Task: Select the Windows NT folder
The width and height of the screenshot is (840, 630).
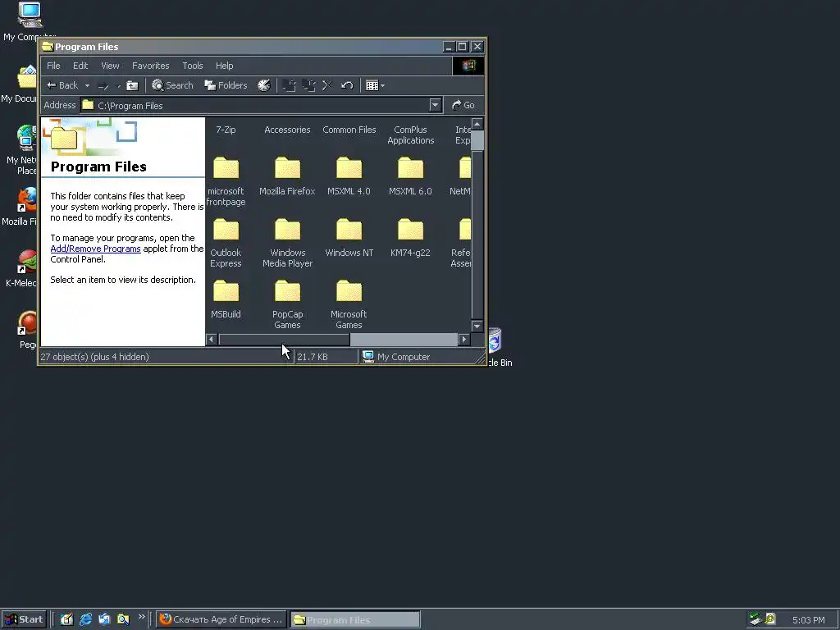Action: click(x=349, y=237)
